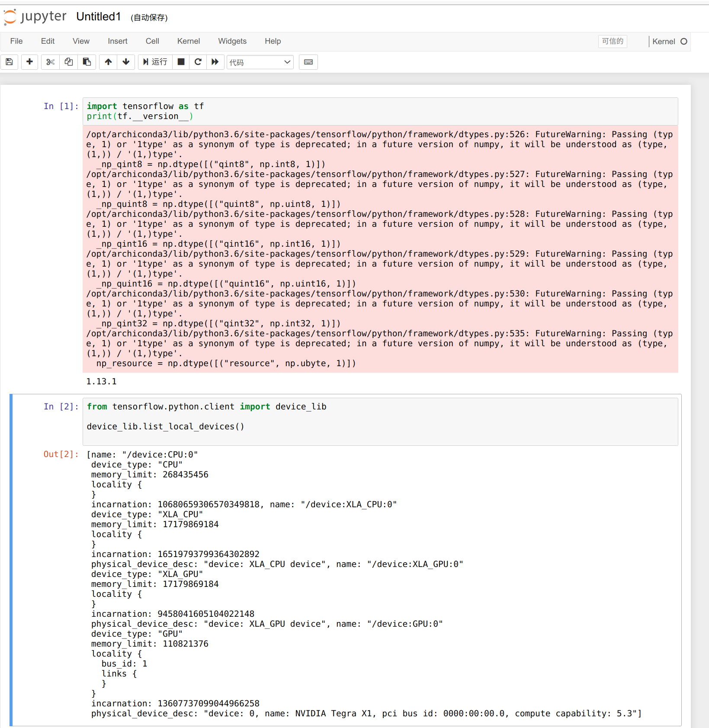Open the View menu
The width and height of the screenshot is (709, 728).
81,41
